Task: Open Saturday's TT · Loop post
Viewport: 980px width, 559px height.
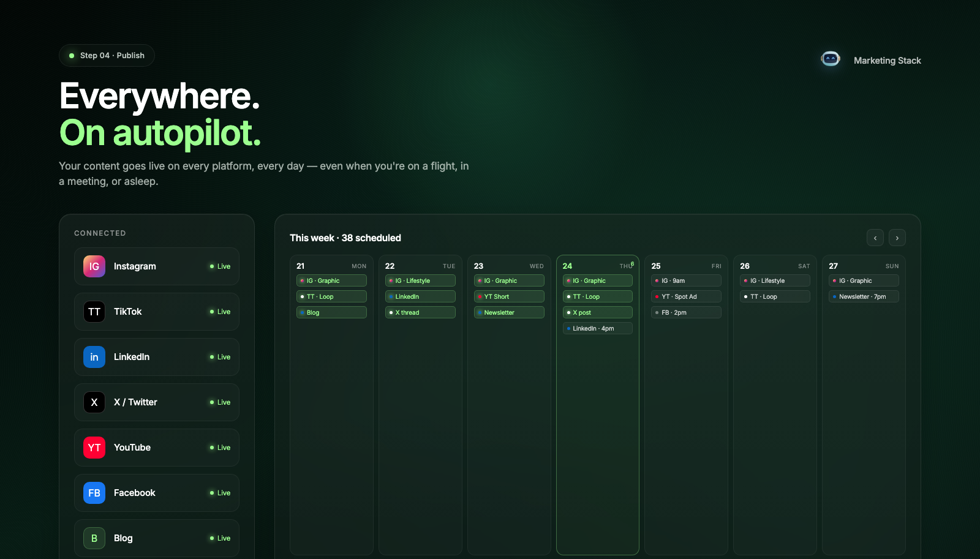Action: coord(775,296)
